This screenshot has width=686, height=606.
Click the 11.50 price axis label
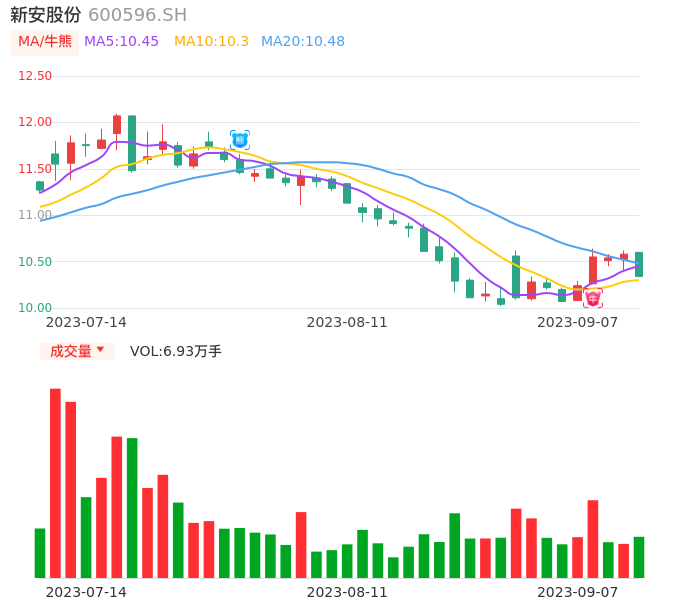[35, 168]
